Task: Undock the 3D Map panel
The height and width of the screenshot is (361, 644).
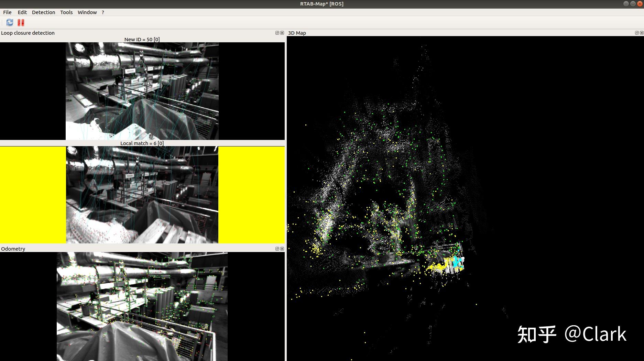Action: tap(637, 33)
